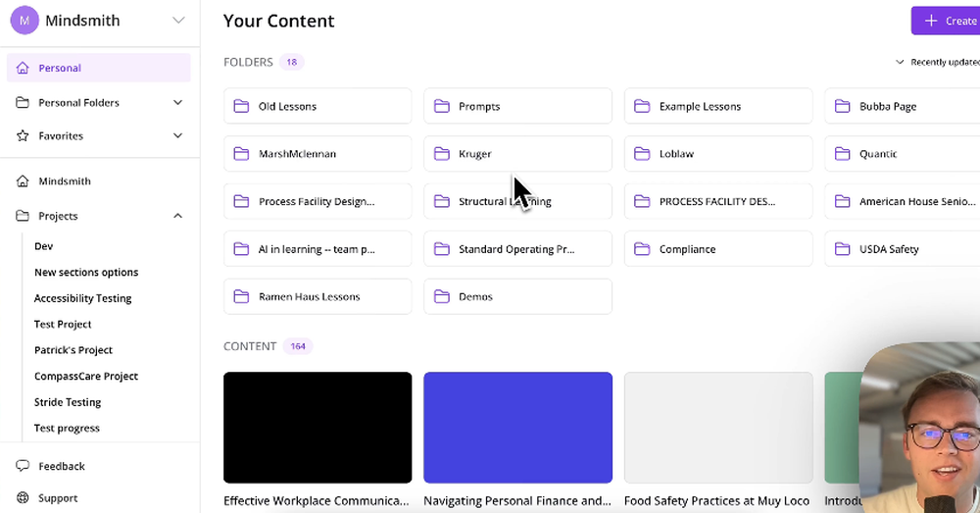Click the Favorites star icon
Screen dimensions: 980x513
[23, 135]
